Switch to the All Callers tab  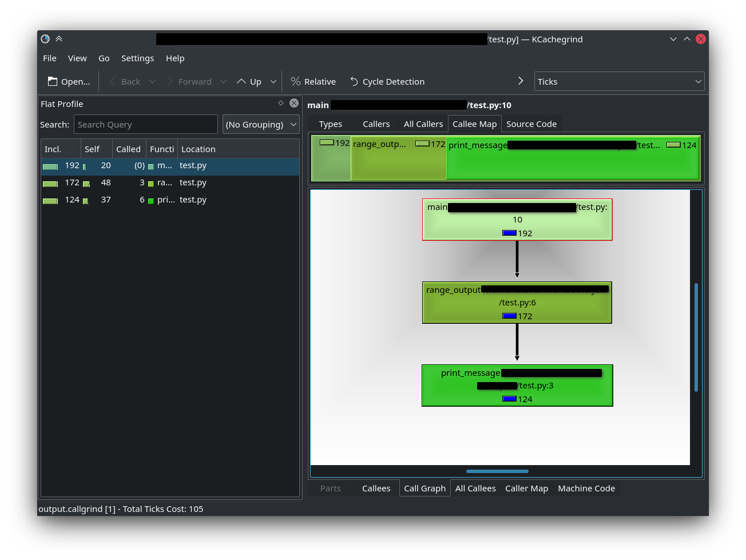(423, 124)
